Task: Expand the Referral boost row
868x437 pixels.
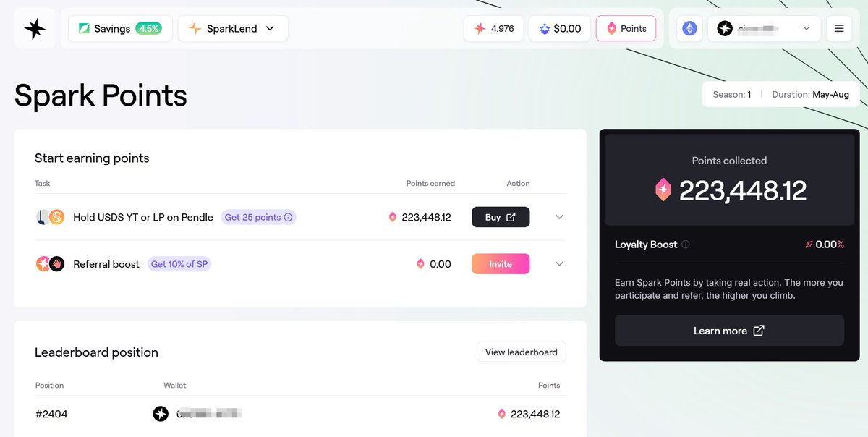Action: [x=559, y=264]
